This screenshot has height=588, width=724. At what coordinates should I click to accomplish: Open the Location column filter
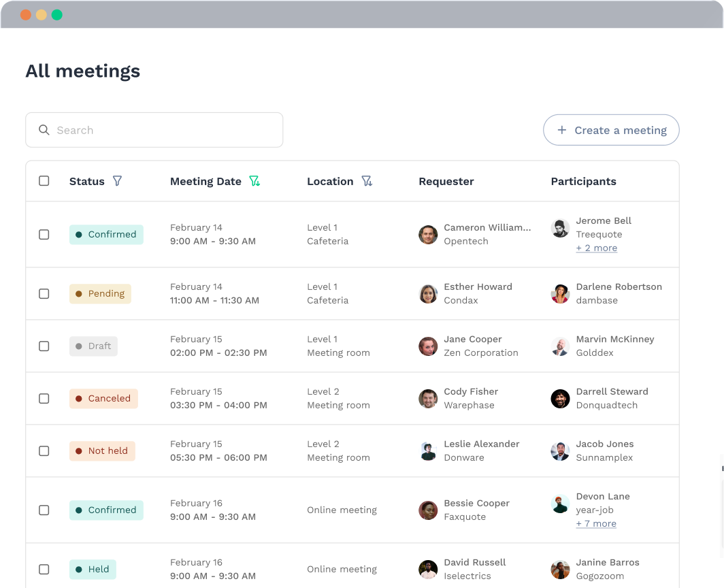[x=367, y=181]
